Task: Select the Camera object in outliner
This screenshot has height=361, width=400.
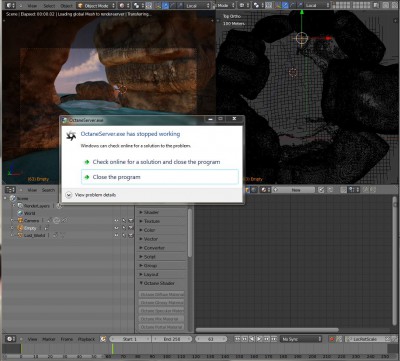Action: tap(31, 221)
